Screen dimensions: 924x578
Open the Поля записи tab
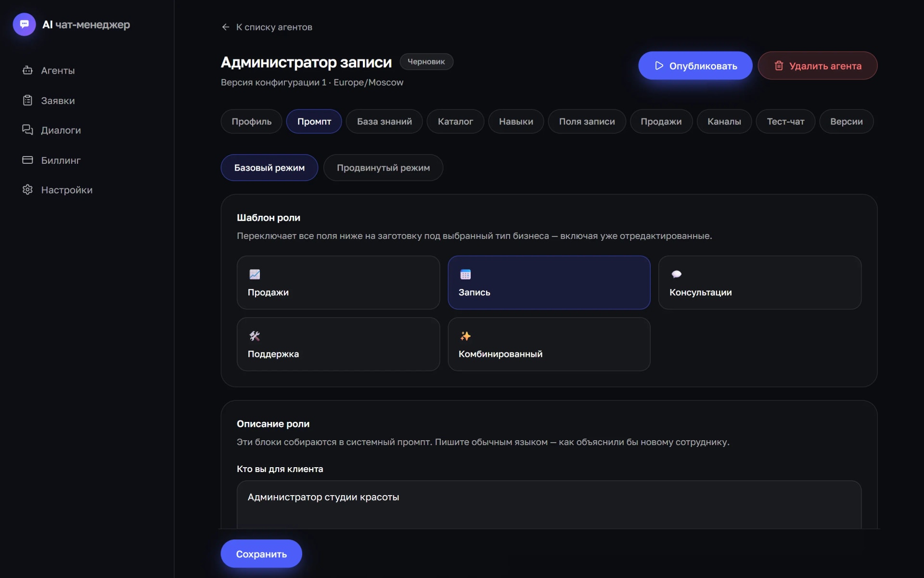pos(587,121)
